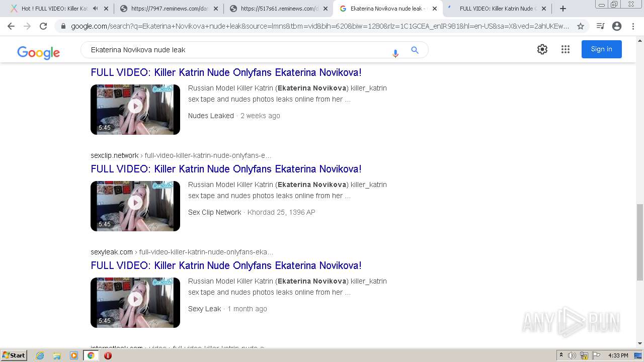
Task: Click the scrollbar down arrow
Action: [x=639, y=343]
